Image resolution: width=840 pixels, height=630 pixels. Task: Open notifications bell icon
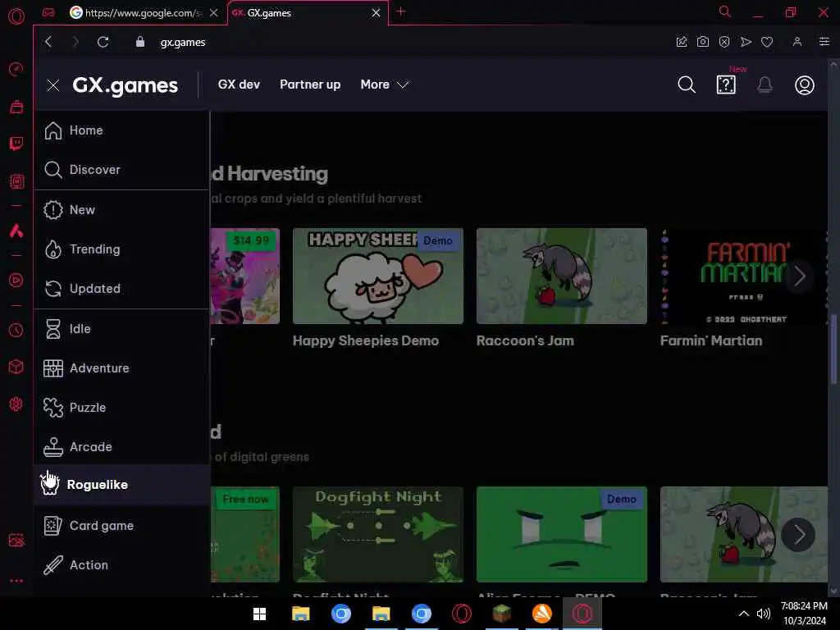click(x=765, y=84)
